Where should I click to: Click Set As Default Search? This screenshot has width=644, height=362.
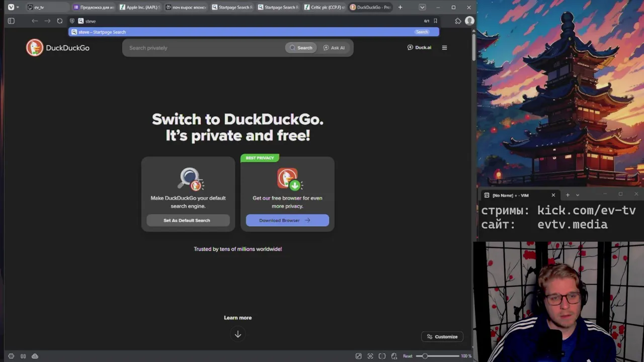pyautogui.click(x=188, y=220)
